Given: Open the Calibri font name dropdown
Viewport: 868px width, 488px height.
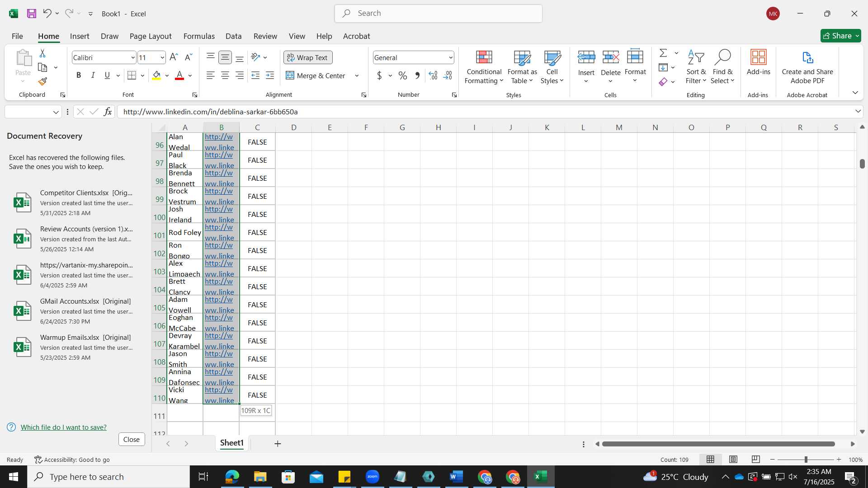Looking at the screenshot, I should tap(132, 58).
